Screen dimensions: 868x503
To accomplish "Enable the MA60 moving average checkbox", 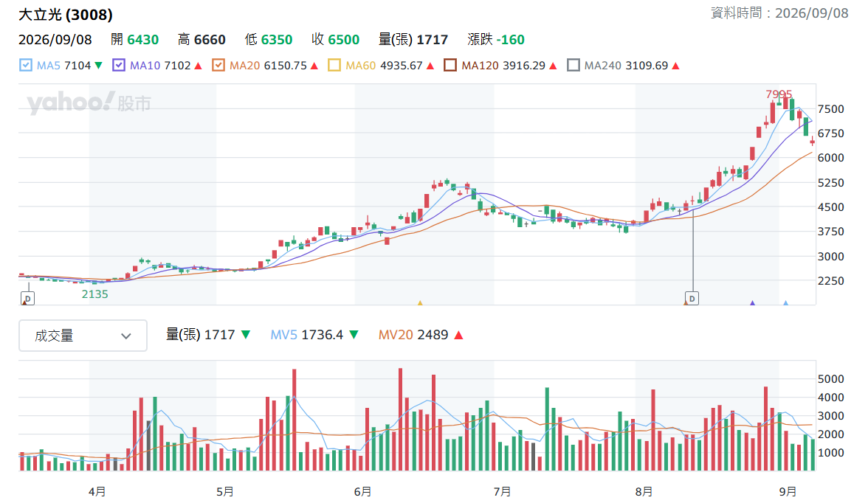I will [x=334, y=66].
